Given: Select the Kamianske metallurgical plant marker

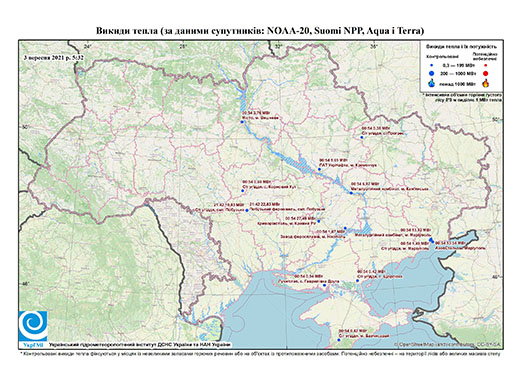Looking at the screenshot, I should coord(351,193).
